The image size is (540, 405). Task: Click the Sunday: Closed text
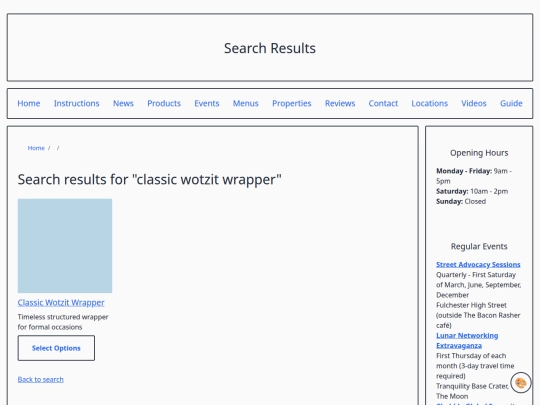pos(461,201)
